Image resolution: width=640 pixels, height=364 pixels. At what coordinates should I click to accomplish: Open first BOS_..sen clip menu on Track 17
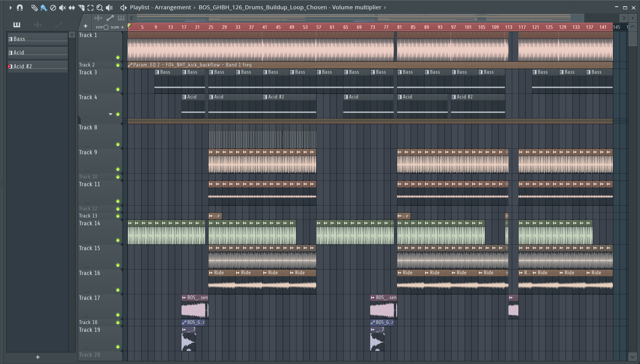tap(184, 297)
